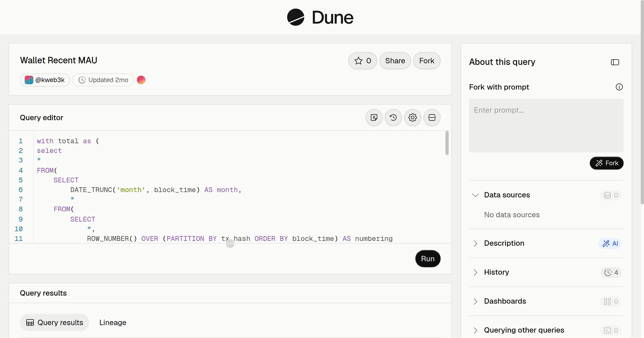Open version history clock icon in editor
Image resolution: width=644 pixels, height=338 pixels.
click(393, 117)
